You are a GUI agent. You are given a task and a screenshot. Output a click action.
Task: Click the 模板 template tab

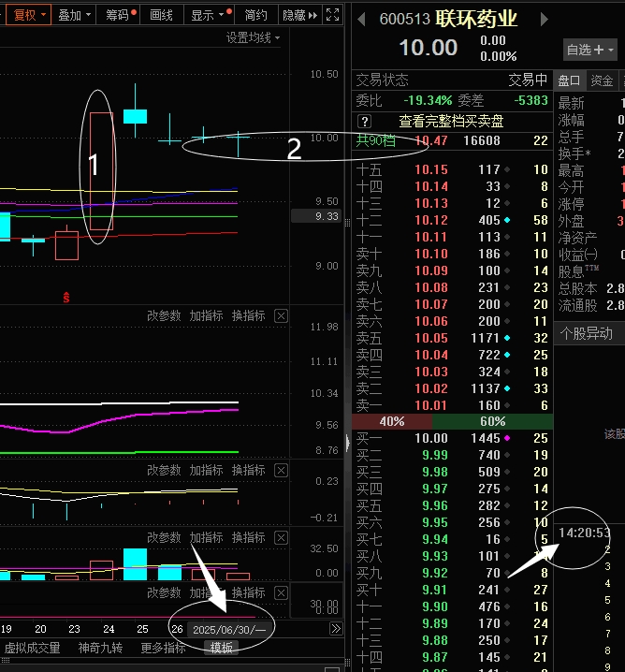pyautogui.click(x=222, y=648)
